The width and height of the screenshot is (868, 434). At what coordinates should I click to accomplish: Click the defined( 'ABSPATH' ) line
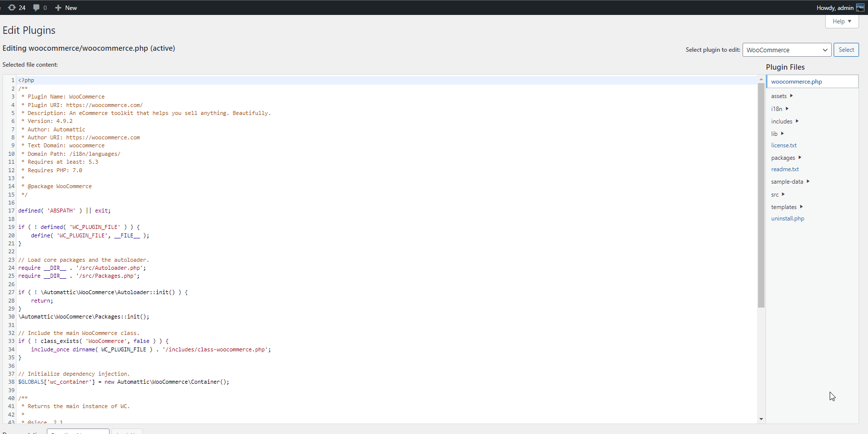[64, 211]
